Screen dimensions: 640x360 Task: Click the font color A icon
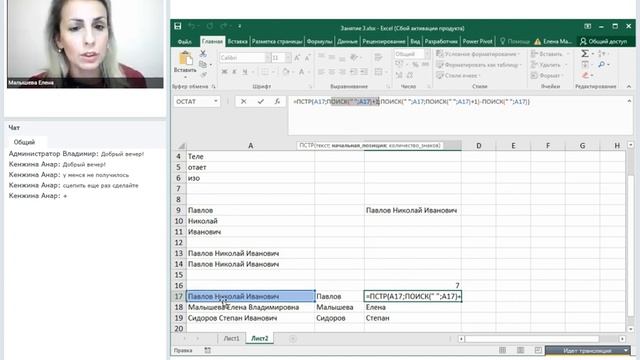coord(301,72)
